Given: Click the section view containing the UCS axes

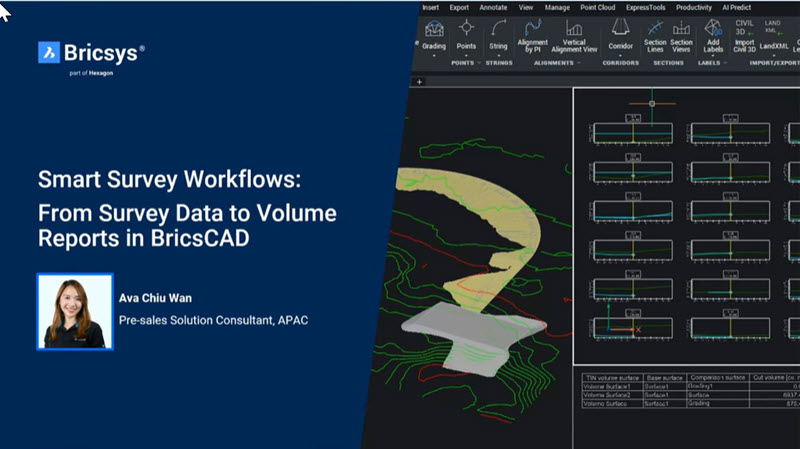Looking at the screenshot, I should point(633,328).
